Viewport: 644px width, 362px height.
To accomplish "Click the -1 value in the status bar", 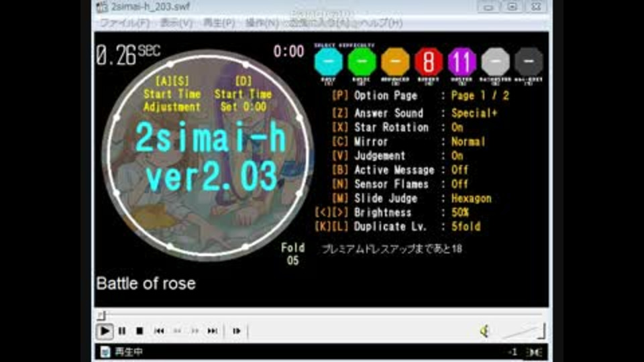I will coord(512,352).
